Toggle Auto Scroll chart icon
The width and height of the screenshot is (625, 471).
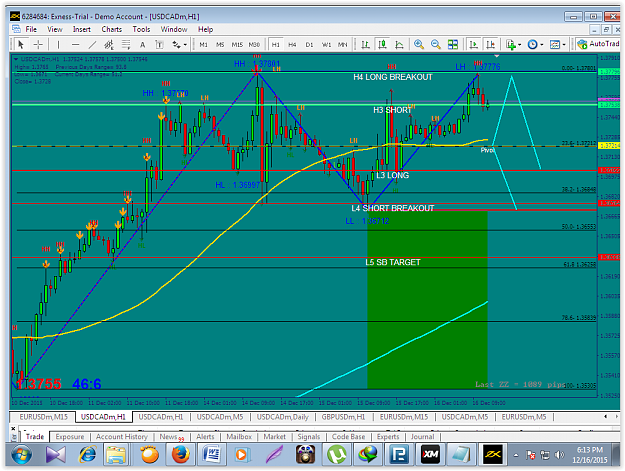pos(474,45)
